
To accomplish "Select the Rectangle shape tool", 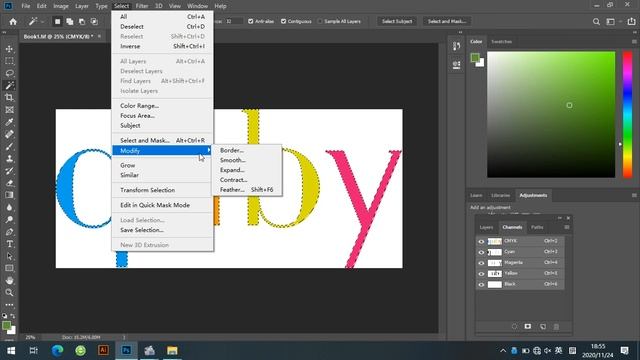I will (9, 268).
